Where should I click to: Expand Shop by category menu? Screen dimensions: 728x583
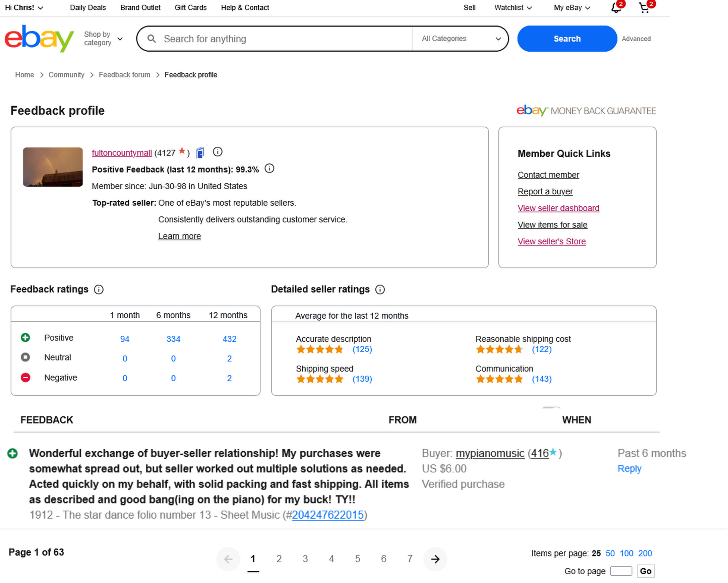103,39
